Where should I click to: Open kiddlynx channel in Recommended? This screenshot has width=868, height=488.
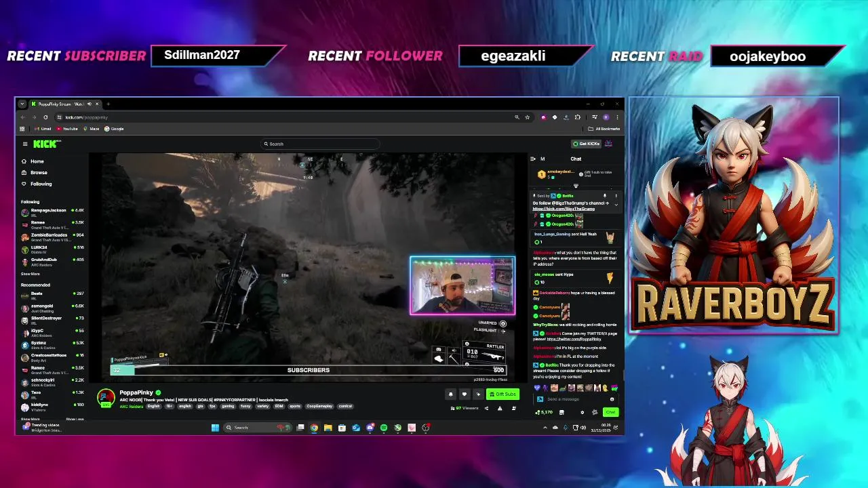(53, 407)
